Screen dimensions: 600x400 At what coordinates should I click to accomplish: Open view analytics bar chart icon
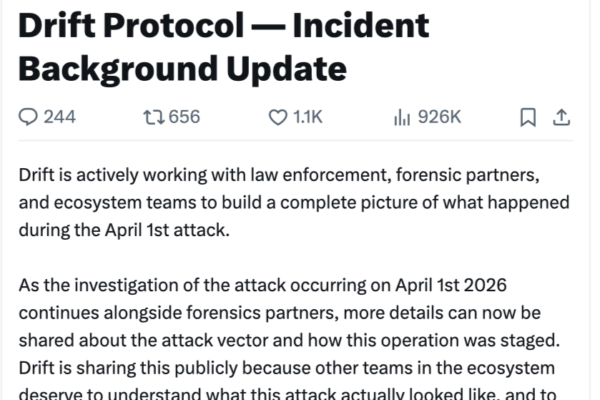tap(402, 117)
